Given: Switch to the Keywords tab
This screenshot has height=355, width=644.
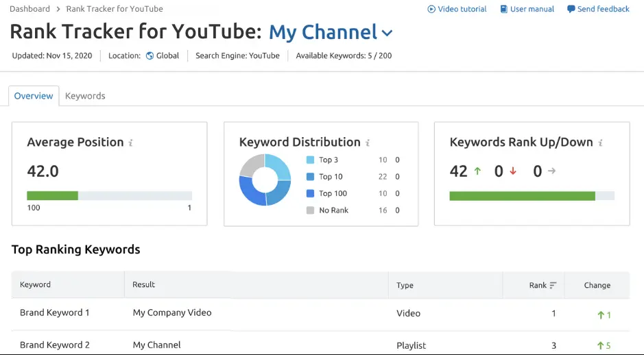Looking at the screenshot, I should tap(85, 96).
